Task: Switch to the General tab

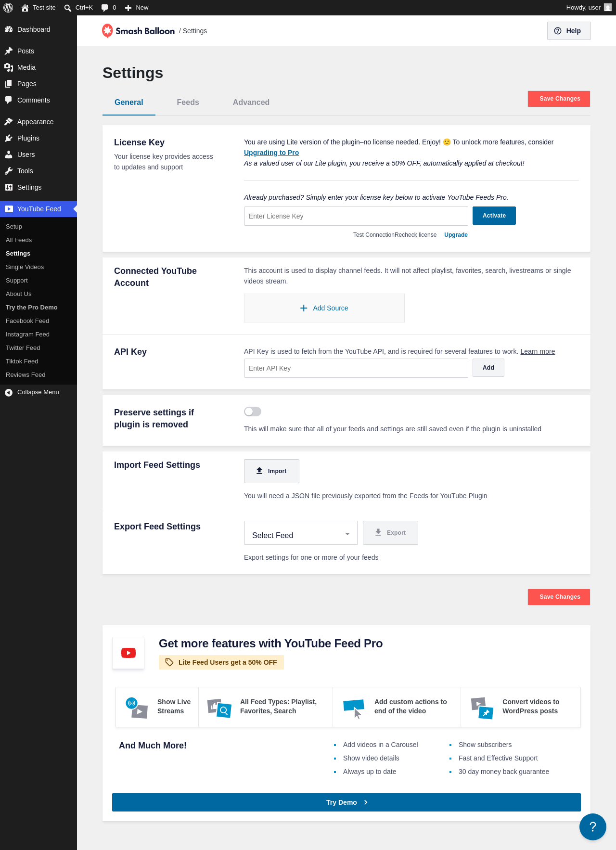Action: [x=129, y=103]
